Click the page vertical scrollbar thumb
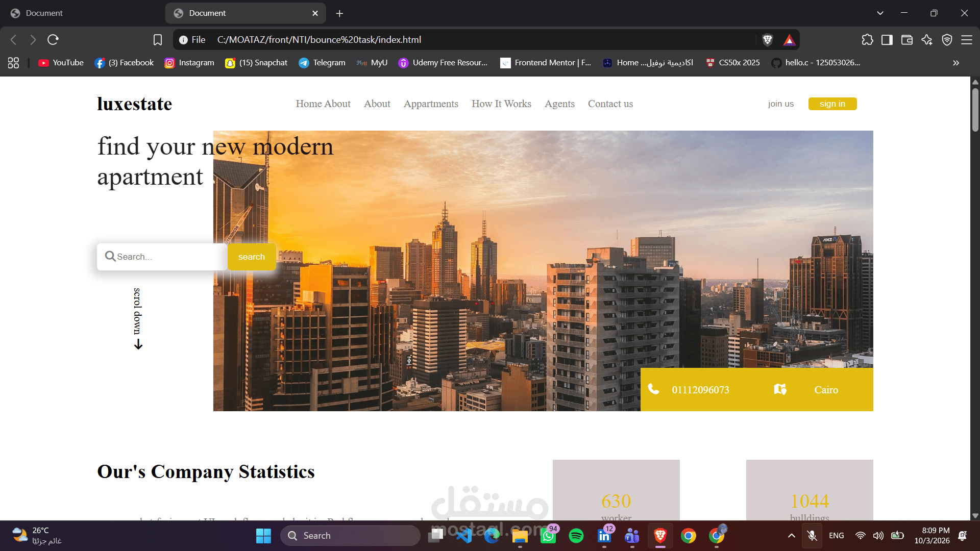 click(x=975, y=110)
